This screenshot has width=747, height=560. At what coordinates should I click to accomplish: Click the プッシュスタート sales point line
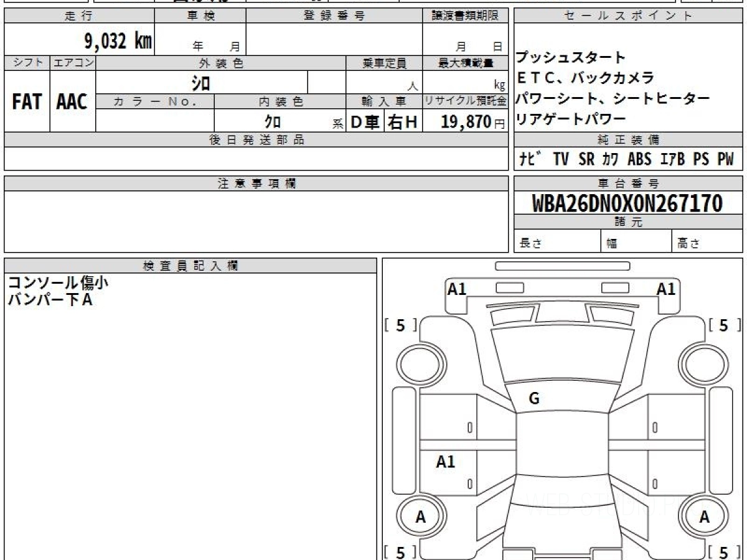pyautogui.click(x=571, y=58)
